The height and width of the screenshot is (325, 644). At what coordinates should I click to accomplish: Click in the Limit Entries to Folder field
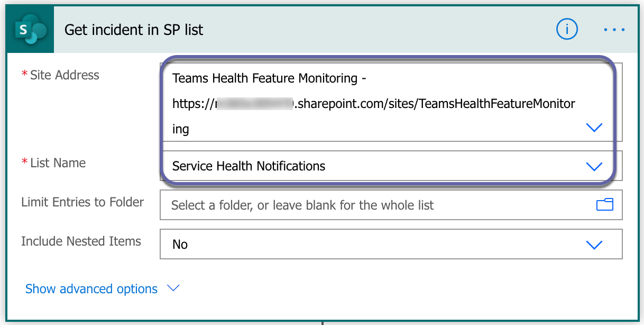tap(391, 205)
